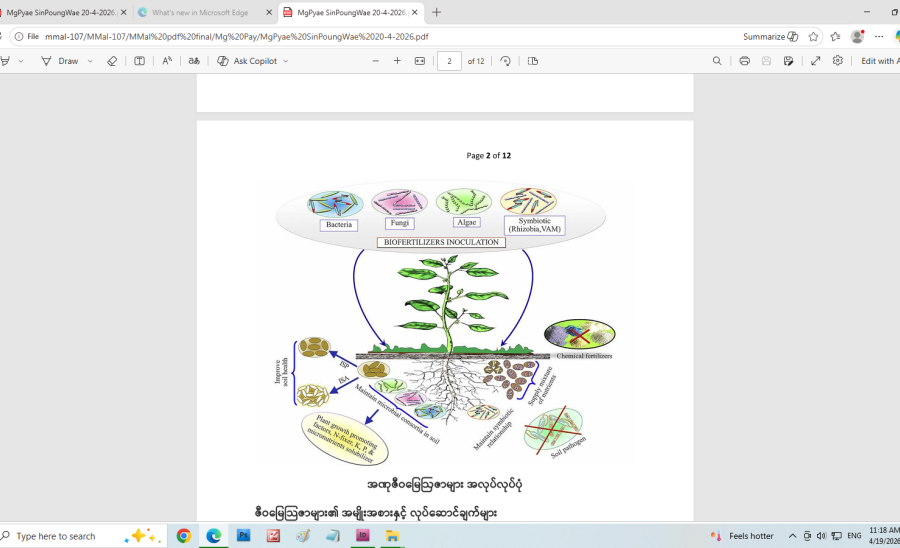Activate the Add text box tool

139,61
